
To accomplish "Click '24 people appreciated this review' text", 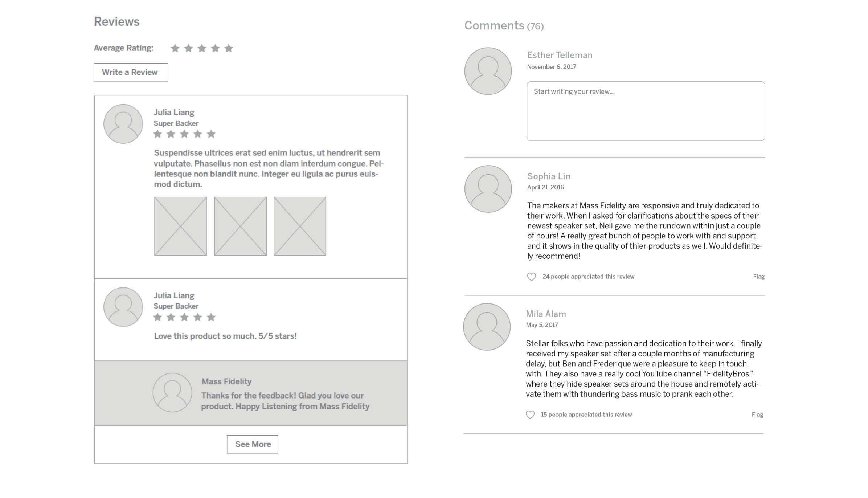I will tap(588, 277).
